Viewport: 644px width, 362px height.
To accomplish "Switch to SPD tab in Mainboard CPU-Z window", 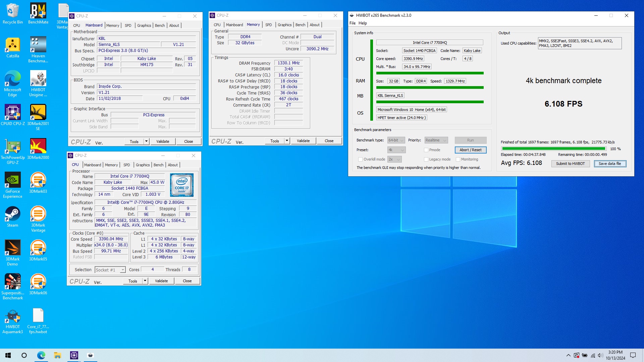I will [128, 25].
